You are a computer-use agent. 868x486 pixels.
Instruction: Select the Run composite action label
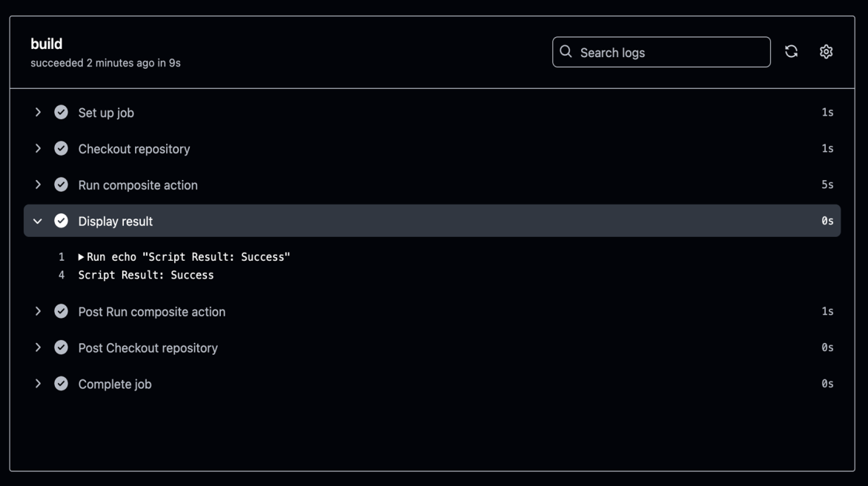(x=138, y=185)
